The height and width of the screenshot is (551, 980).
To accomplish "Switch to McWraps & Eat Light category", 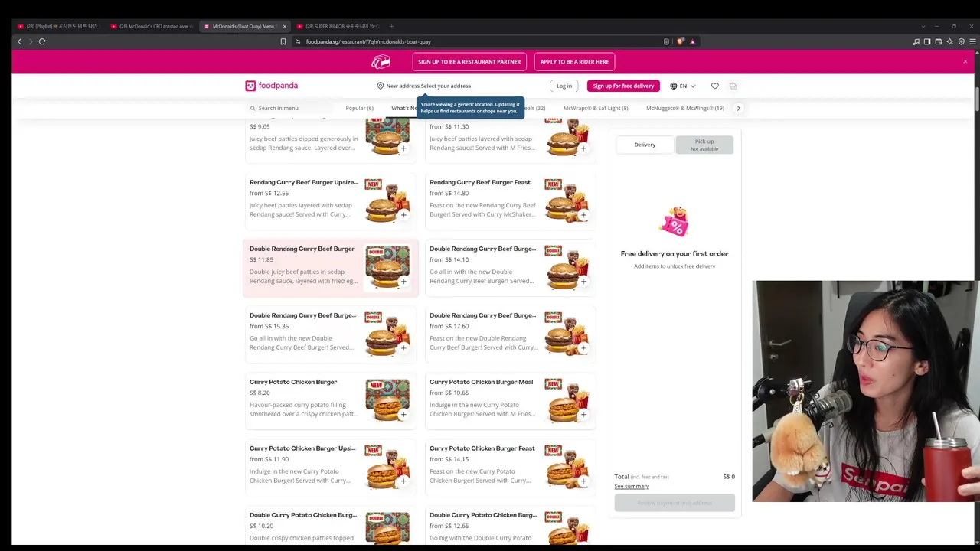I will (x=596, y=108).
